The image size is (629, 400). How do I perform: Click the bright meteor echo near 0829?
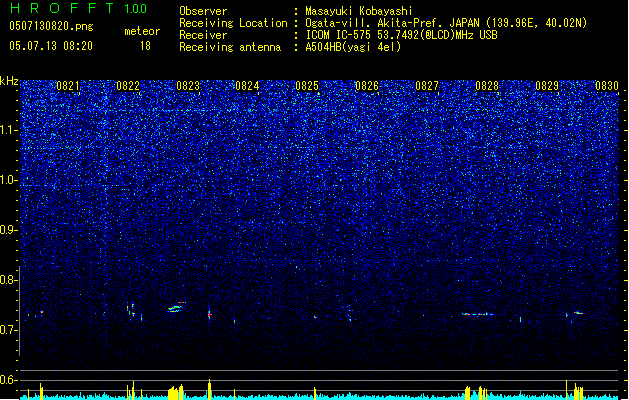[578, 313]
